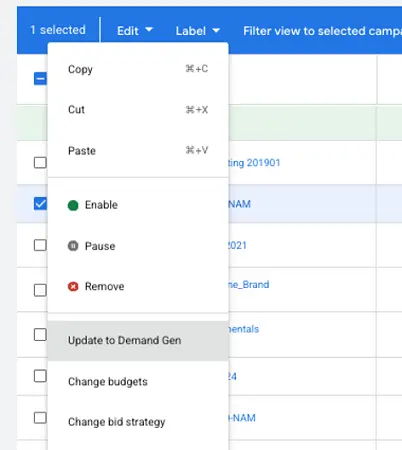Open the 'ting 201901' campaign link
The height and width of the screenshot is (450, 402).
254,163
